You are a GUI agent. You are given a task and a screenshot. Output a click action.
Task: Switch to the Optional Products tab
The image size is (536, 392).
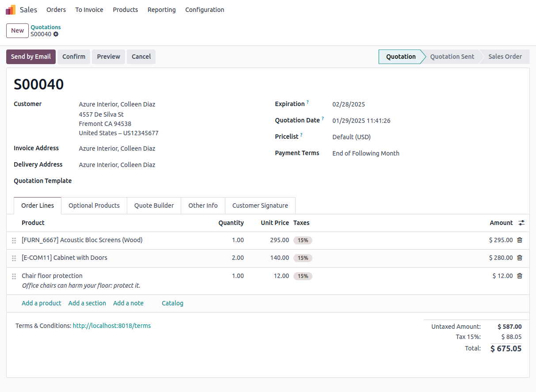click(x=94, y=206)
